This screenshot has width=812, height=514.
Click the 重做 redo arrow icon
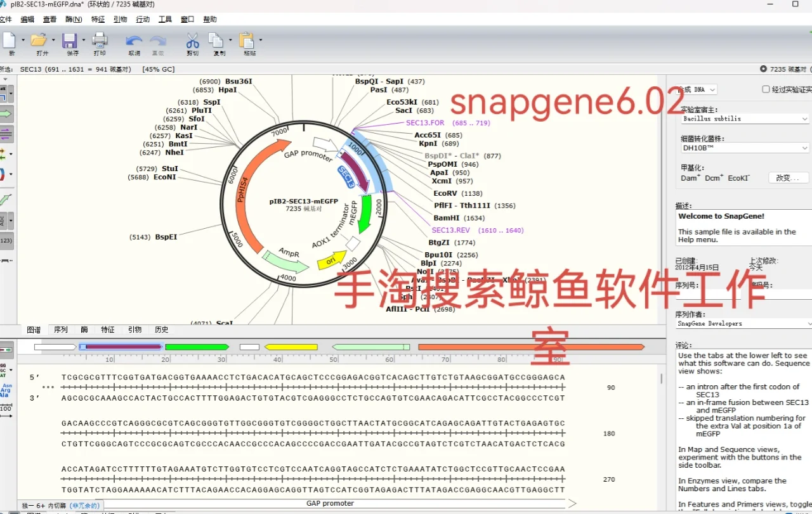click(158, 41)
